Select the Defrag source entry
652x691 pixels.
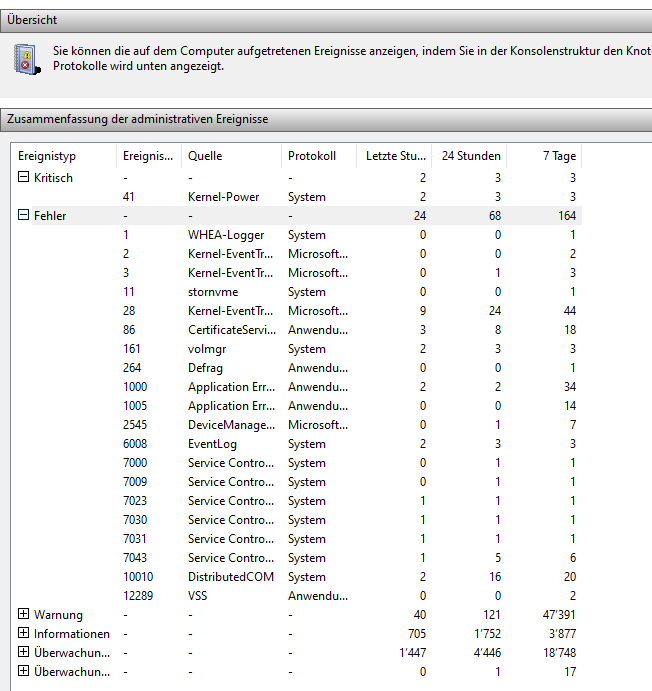click(205, 368)
